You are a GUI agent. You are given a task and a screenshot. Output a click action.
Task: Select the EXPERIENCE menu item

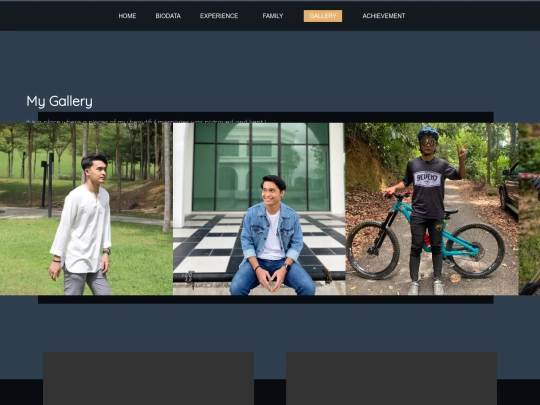[219, 16]
